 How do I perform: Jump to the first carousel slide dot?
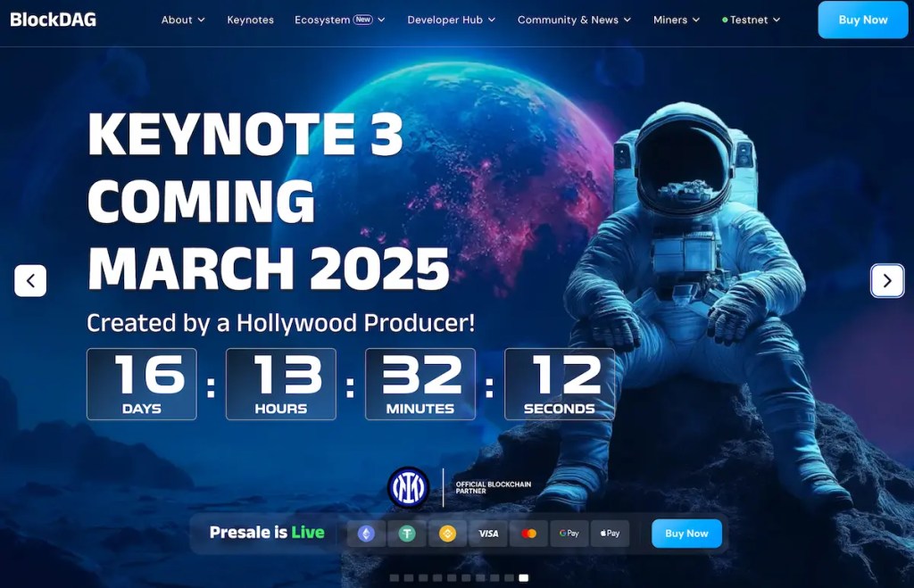tap(395, 578)
